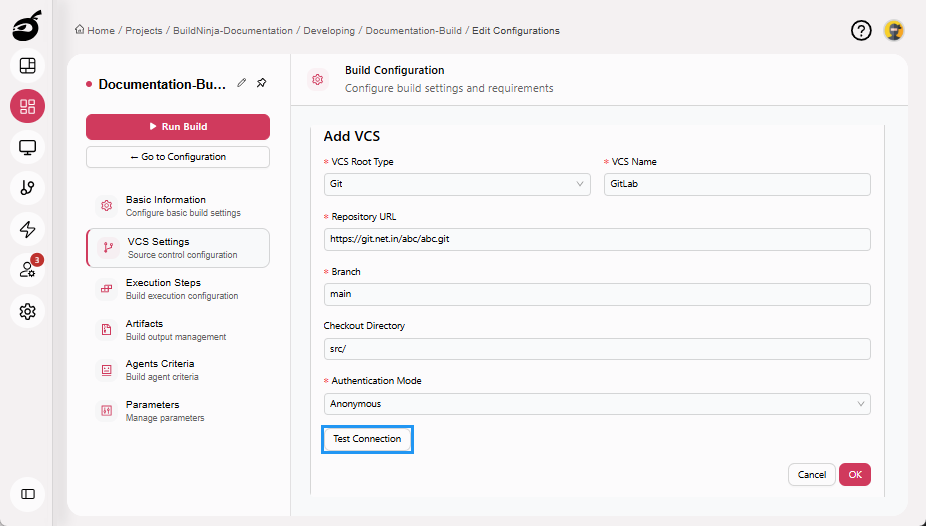The width and height of the screenshot is (926, 526).
Task: Click the Basic Information gear icon
Action: [106, 205]
